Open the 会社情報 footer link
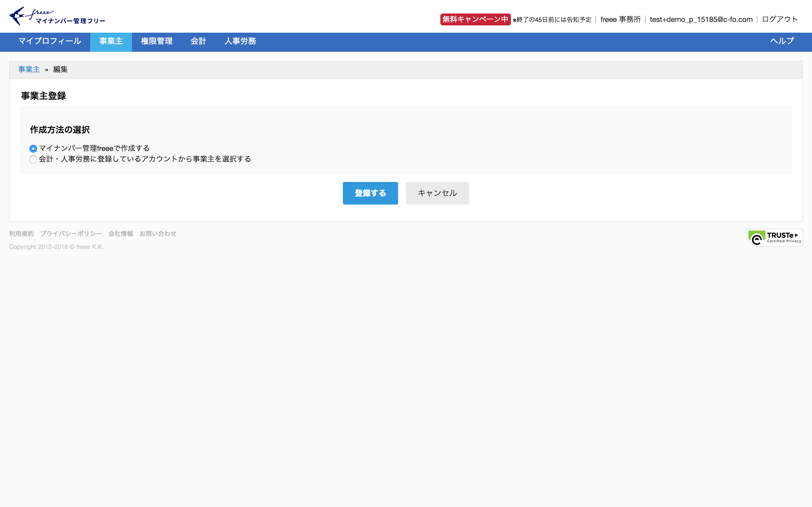The image size is (812, 507). (x=121, y=234)
